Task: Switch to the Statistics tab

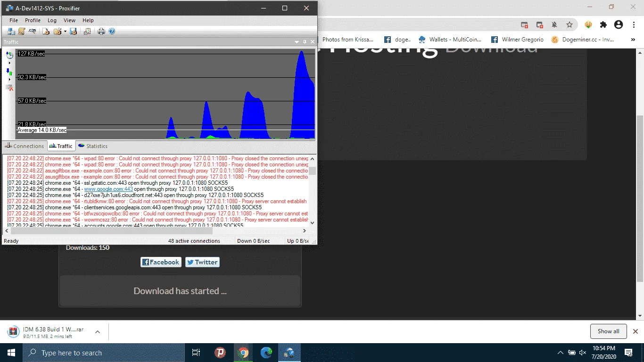Action: 93,146
